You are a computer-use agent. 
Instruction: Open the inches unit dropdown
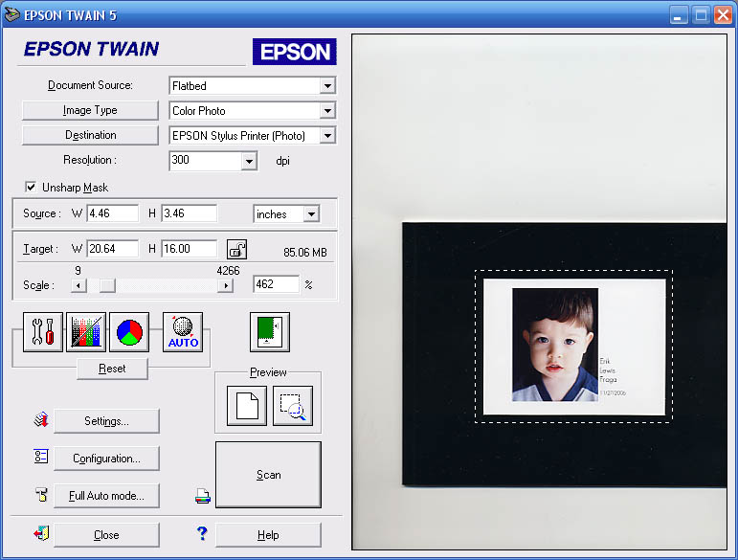(311, 214)
